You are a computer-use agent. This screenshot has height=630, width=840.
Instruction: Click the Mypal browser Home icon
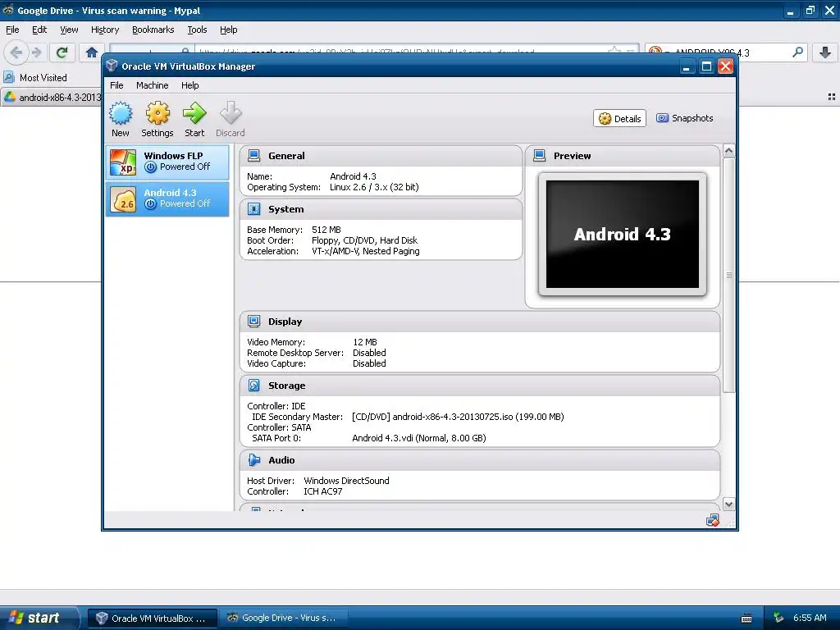point(92,52)
